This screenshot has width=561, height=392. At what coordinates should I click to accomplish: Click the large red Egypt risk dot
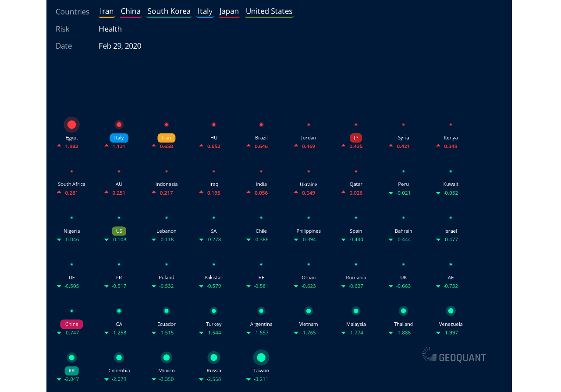point(71,125)
